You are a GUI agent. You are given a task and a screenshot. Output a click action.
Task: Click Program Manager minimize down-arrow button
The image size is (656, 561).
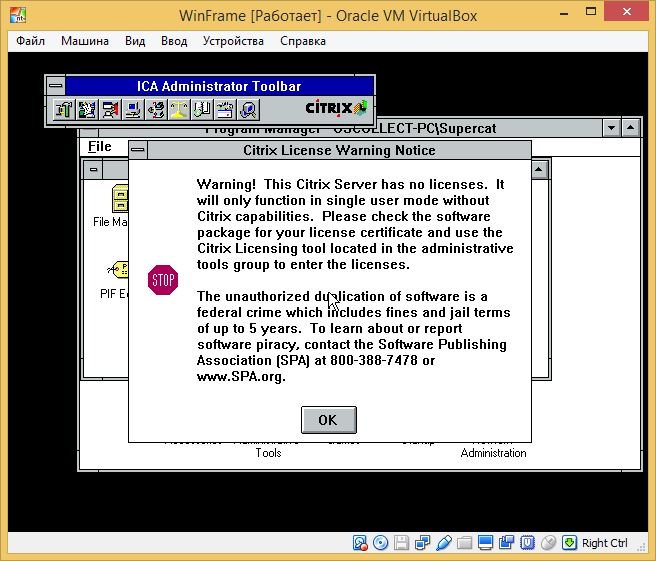(611, 128)
